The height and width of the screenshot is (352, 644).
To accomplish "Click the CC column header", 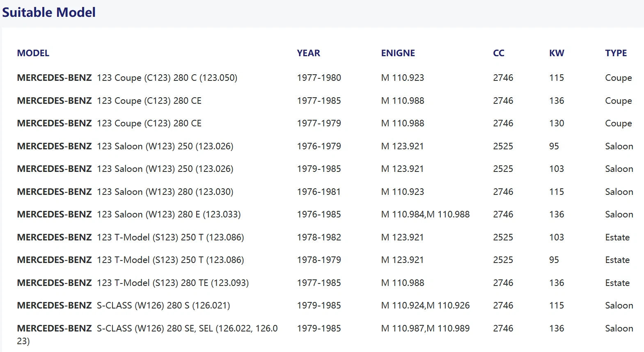I will point(499,53).
